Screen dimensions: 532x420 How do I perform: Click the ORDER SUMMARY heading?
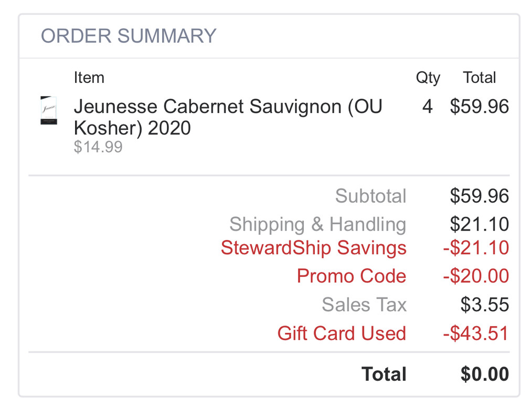point(129,36)
